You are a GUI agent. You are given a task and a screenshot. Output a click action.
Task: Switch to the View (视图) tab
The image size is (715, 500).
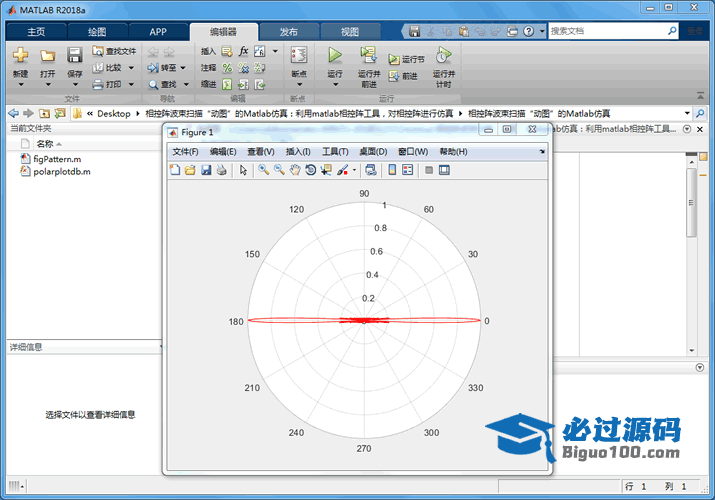(350, 31)
